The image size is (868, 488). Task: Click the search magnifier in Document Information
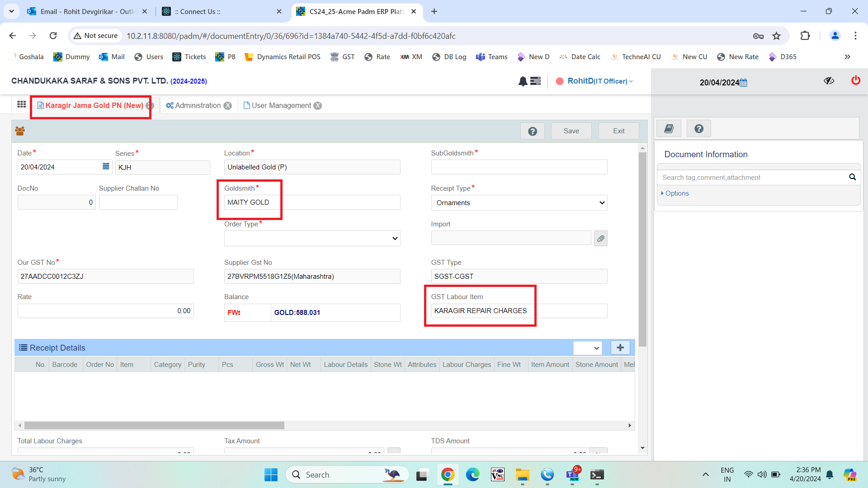(x=853, y=177)
